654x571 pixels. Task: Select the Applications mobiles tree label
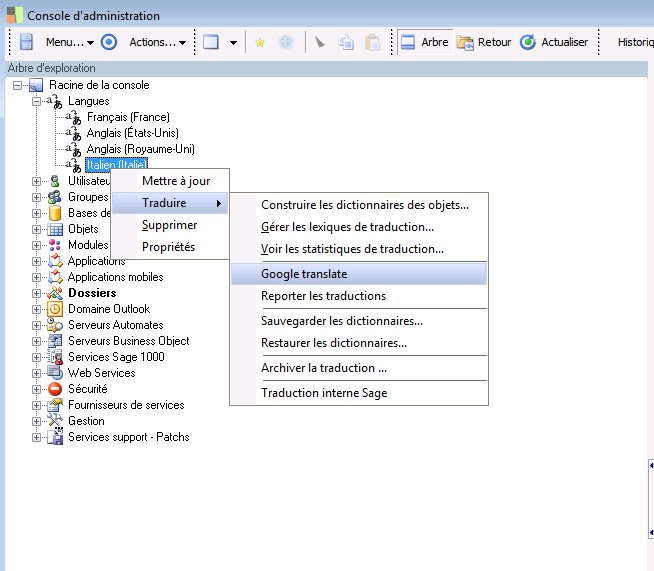click(x=116, y=277)
